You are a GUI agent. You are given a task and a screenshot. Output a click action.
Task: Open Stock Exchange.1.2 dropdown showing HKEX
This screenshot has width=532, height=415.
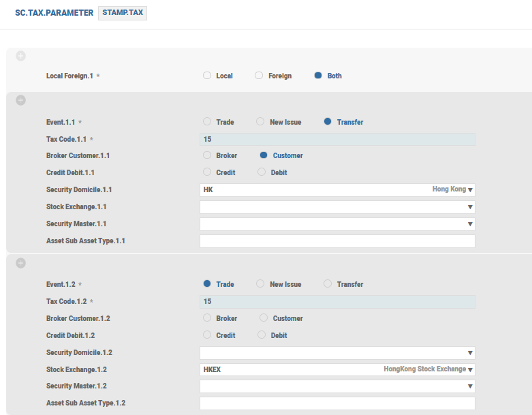point(470,370)
